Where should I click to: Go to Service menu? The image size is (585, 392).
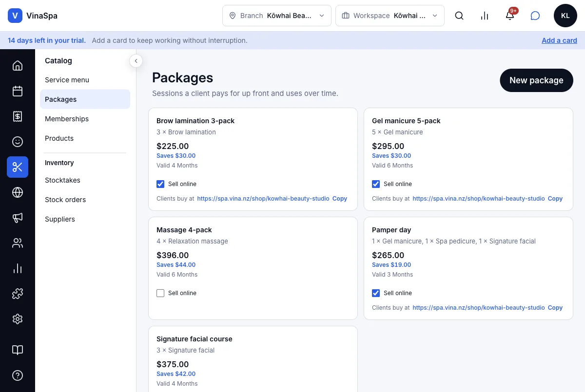pos(85,80)
